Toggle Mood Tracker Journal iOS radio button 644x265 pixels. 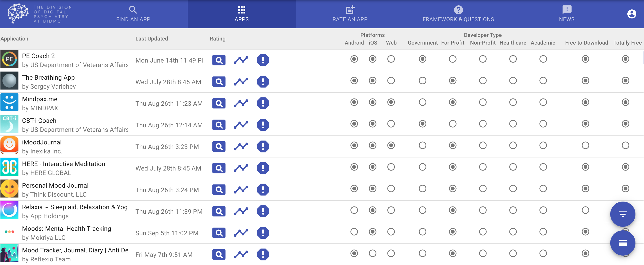372,254
